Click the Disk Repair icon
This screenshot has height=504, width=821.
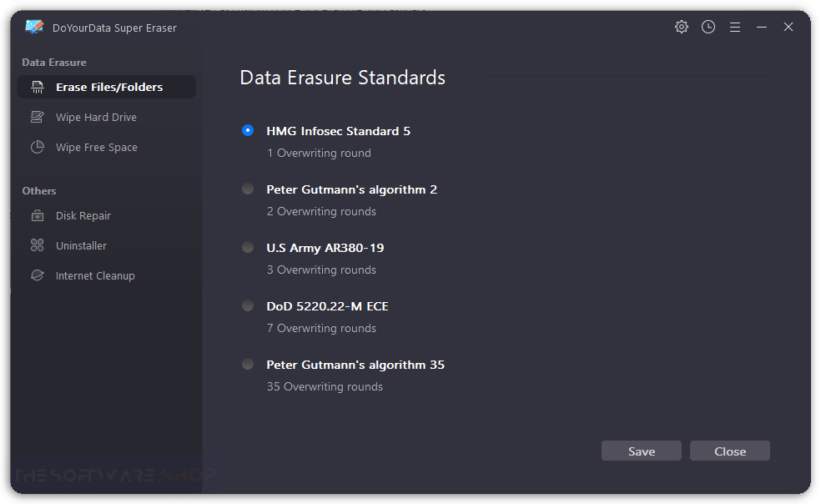tap(38, 215)
